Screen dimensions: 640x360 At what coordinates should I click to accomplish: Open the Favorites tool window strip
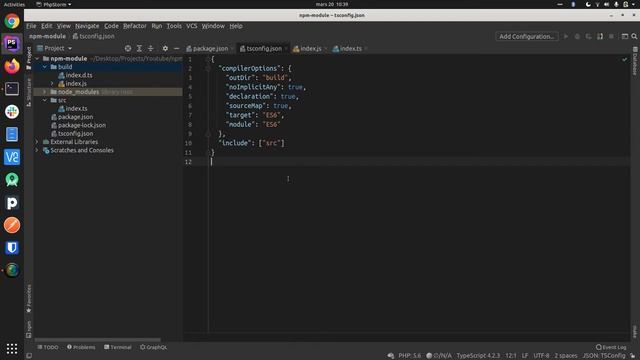29,298
